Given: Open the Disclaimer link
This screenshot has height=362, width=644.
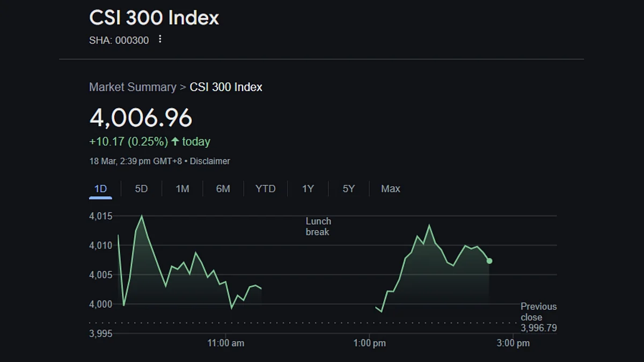Looking at the screenshot, I should [x=210, y=161].
